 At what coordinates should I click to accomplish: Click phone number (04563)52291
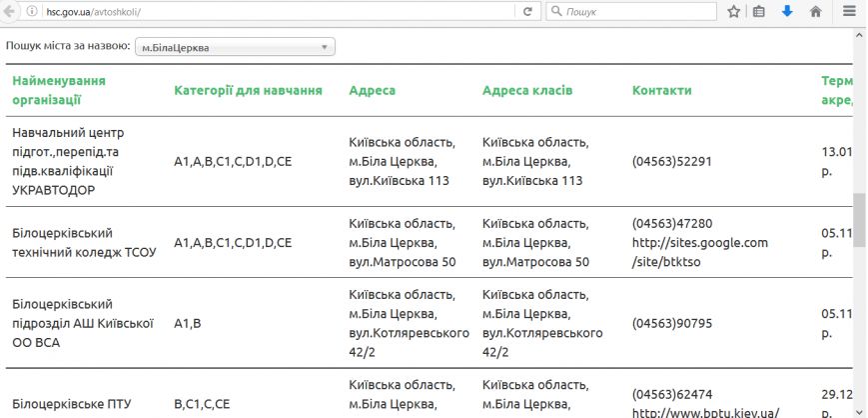tap(671, 161)
